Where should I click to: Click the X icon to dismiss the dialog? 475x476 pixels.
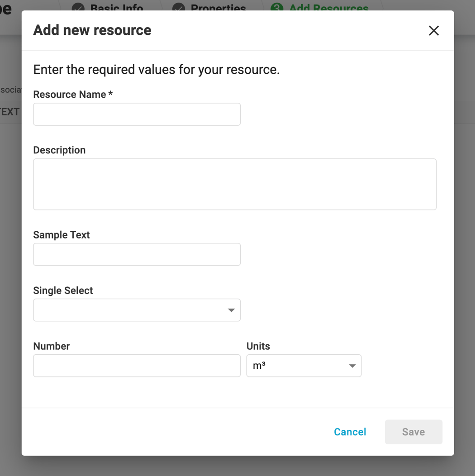[x=433, y=30]
